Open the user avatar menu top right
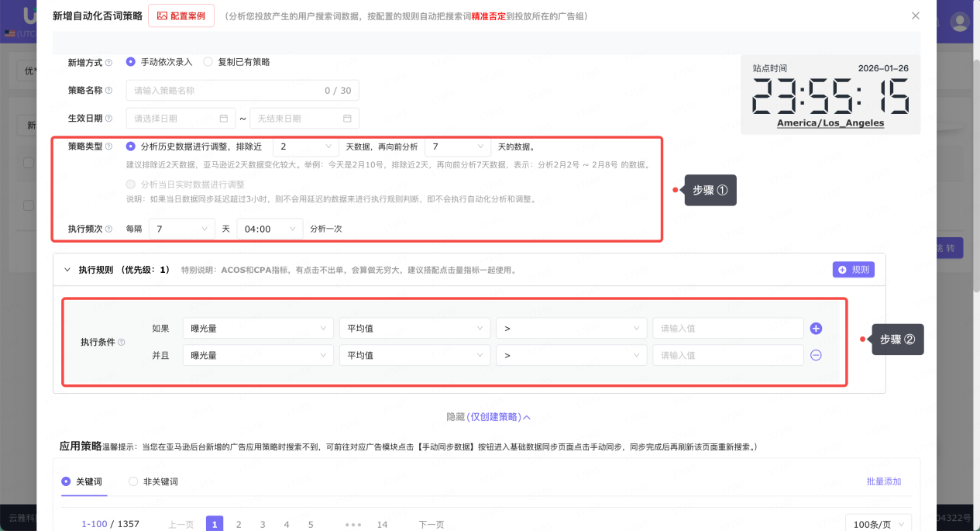 pos(959,22)
